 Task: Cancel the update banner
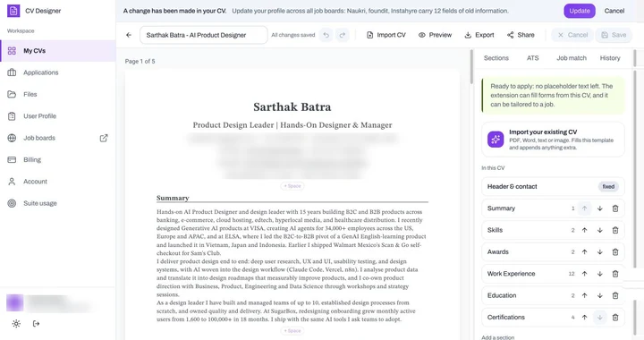pos(614,11)
